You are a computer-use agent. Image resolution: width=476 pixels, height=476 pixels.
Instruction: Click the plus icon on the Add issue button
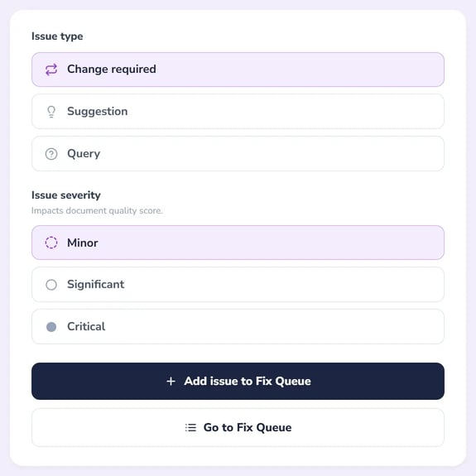click(x=171, y=382)
